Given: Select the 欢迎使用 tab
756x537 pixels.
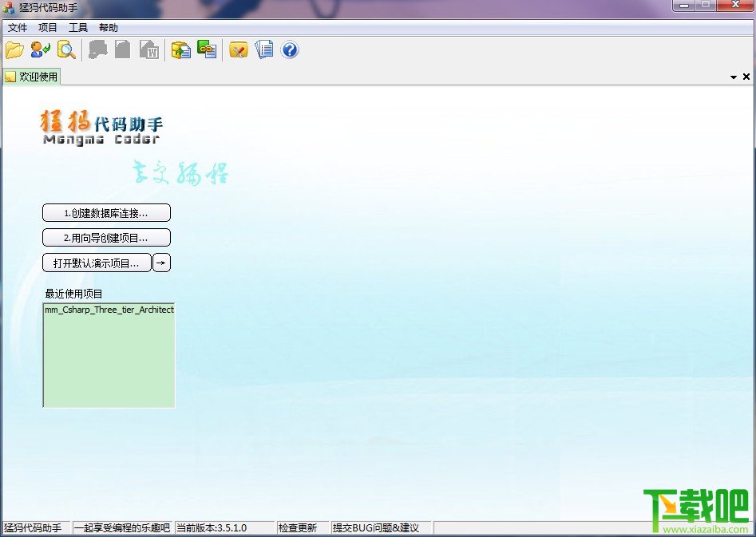Looking at the screenshot, I should coord(31,77).
